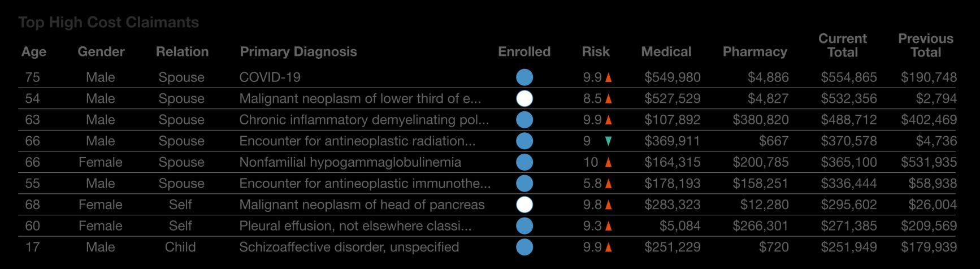Click the Pharmacy column header

754,52
